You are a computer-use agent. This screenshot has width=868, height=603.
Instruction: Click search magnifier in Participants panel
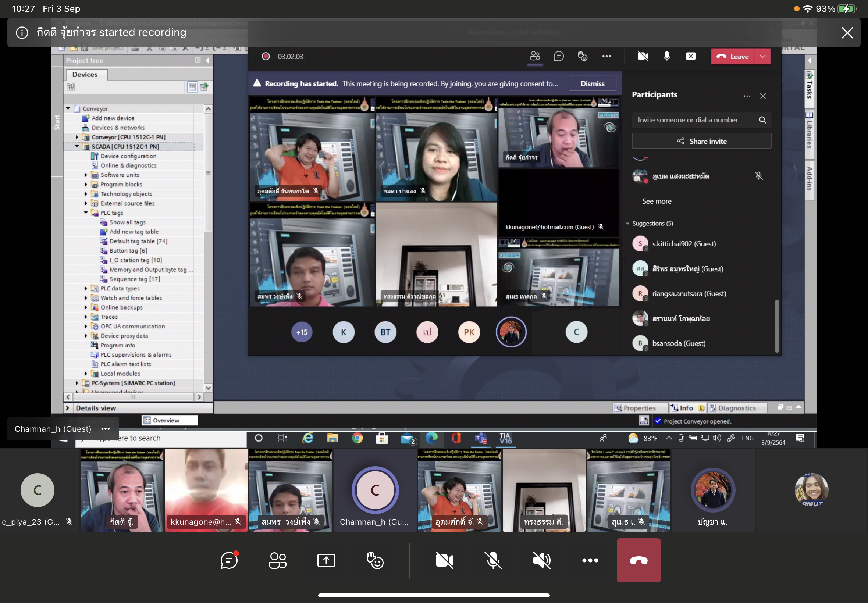(762, 120)
